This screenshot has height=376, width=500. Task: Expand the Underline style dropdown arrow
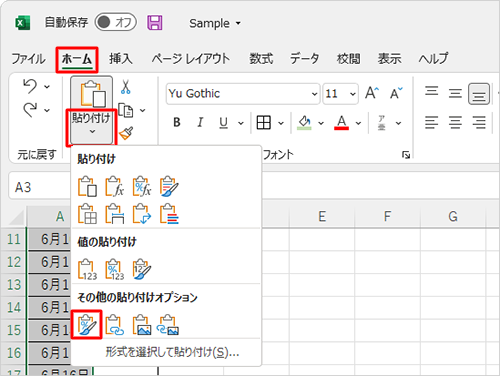point(241,123)
